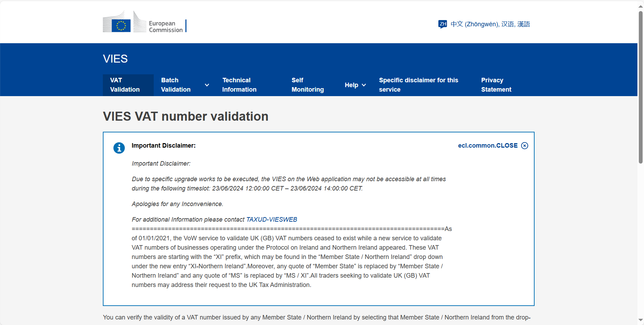This screenshot has height=325, width=644.
Task: Expand the Help dropdown arrow
Action: point(364,85)
